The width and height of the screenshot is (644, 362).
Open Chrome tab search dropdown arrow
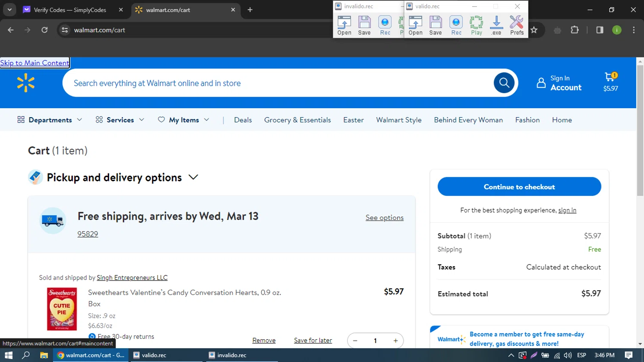pos(9,9)
